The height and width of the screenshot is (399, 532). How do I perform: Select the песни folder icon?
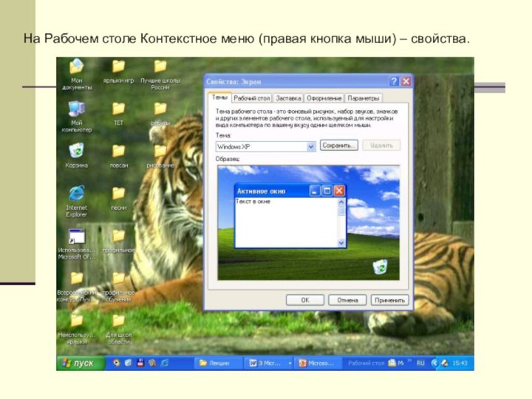(118, 194)
